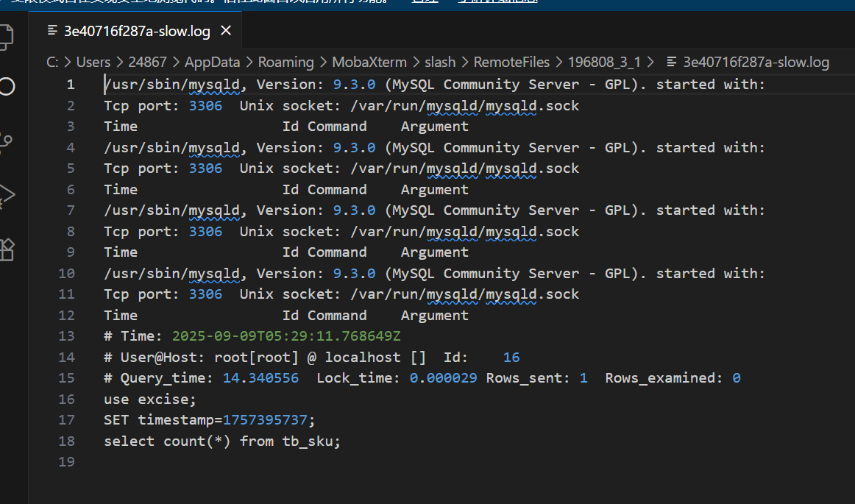Open the Users breadcrumb segment
Screen dimensions: 855x504
(93, 63)
